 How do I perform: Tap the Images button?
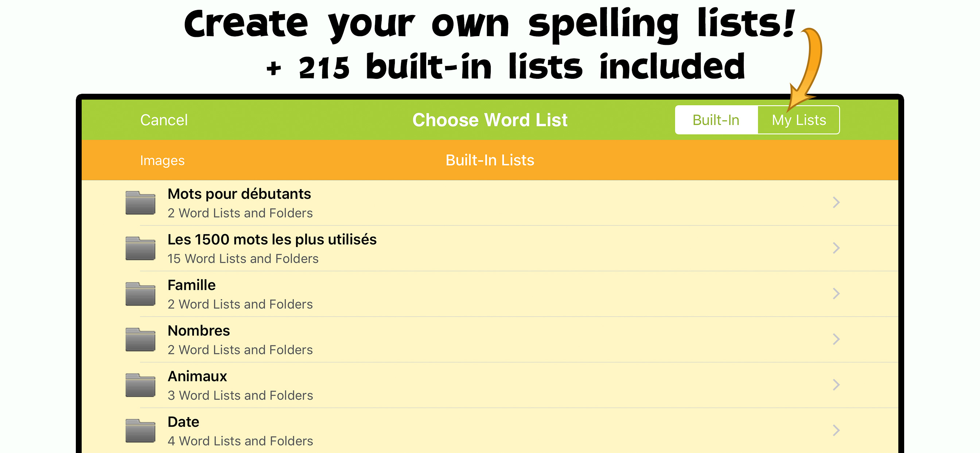162,160
